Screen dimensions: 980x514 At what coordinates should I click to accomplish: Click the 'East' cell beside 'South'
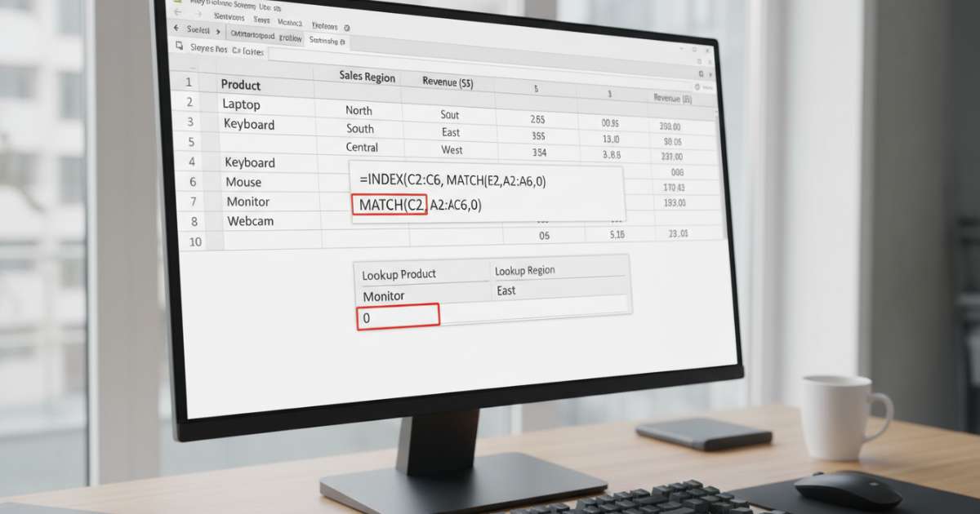click(451, 132)
